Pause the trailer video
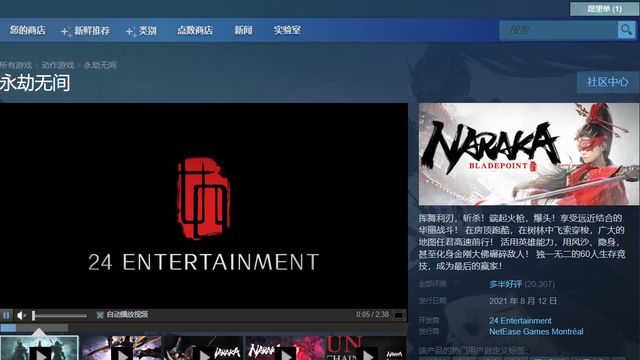 point(6,315)
